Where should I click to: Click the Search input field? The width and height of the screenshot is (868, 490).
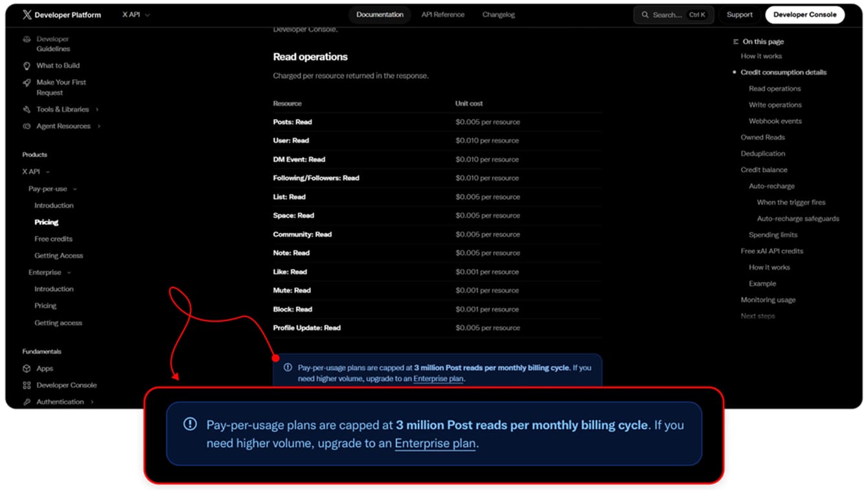click(x=674, y=15)
